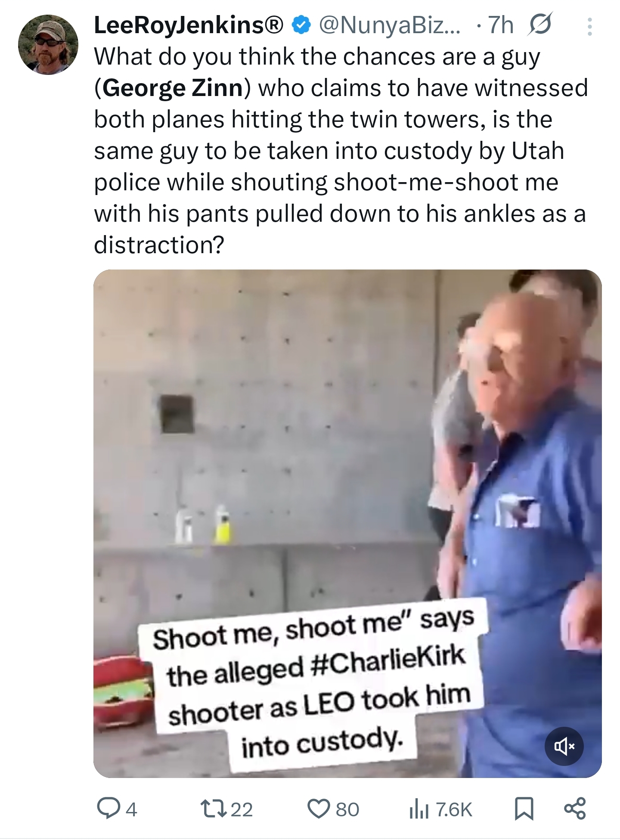Screen dimensions: 620x840
Task: Open the share icon
Action: click(x=576, y=809)
